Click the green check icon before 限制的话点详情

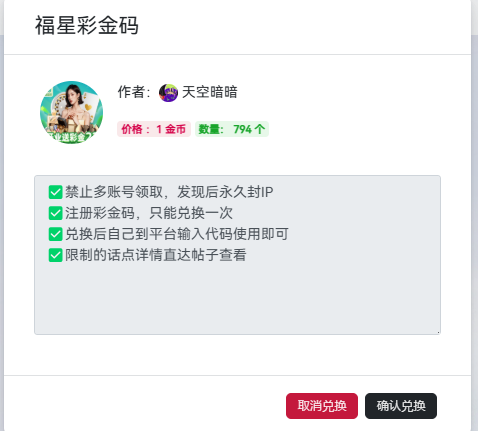click(x=55, y=256)
